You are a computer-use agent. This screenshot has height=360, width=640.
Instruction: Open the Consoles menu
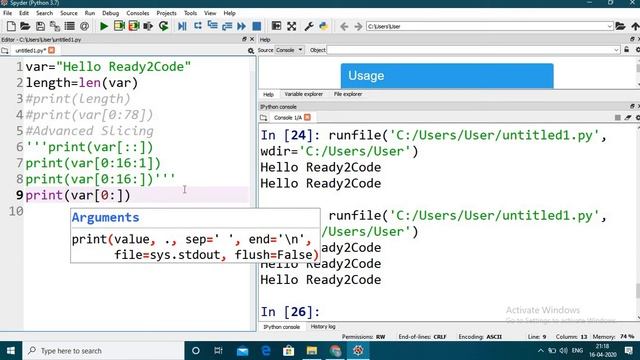click(138, 13)
